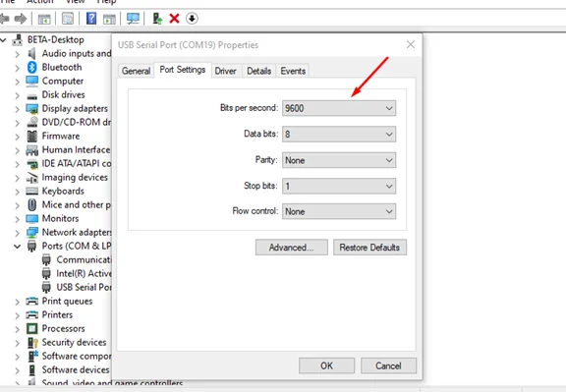Expand the Software components chevron
The width and height of the screenshot is (566, 392).
point(18,357)
